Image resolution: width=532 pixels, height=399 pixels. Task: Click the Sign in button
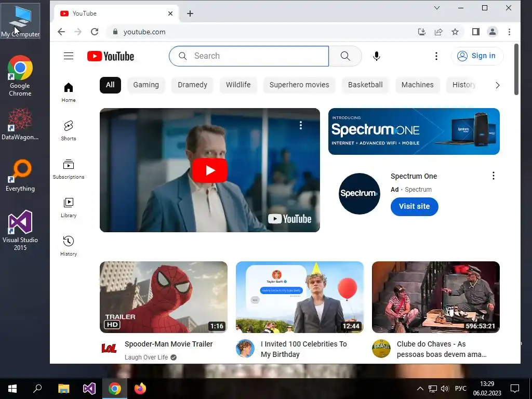pyautogui.click(x=477, y=56)
